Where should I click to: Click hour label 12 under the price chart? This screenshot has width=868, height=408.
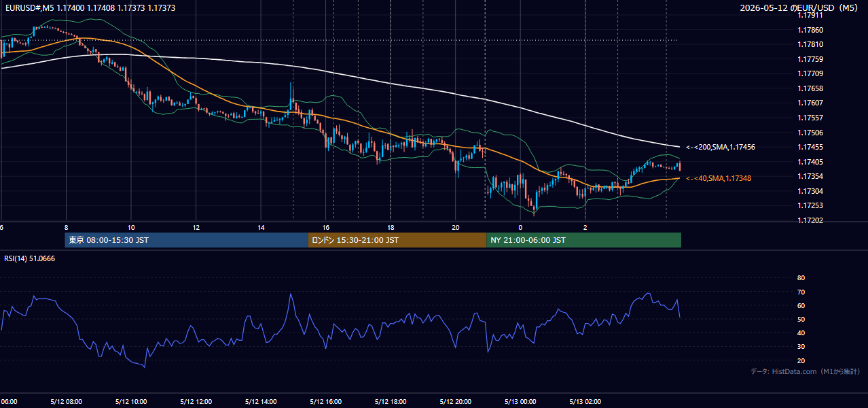click(196, 227)
